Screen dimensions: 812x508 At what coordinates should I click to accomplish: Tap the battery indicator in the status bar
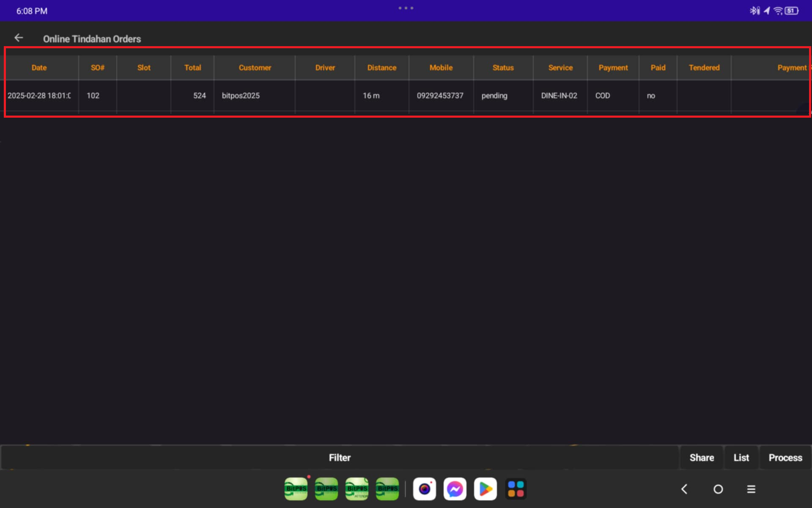[x=791, y=11]
